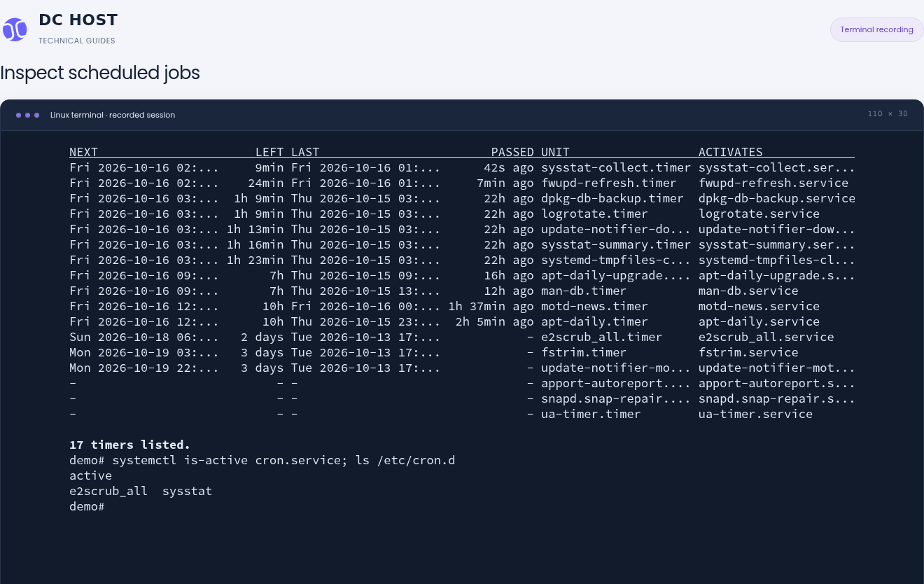Click the NEXT column header
Image resolution: width=924 pixels, height=584 pixels.
point(84,152)
